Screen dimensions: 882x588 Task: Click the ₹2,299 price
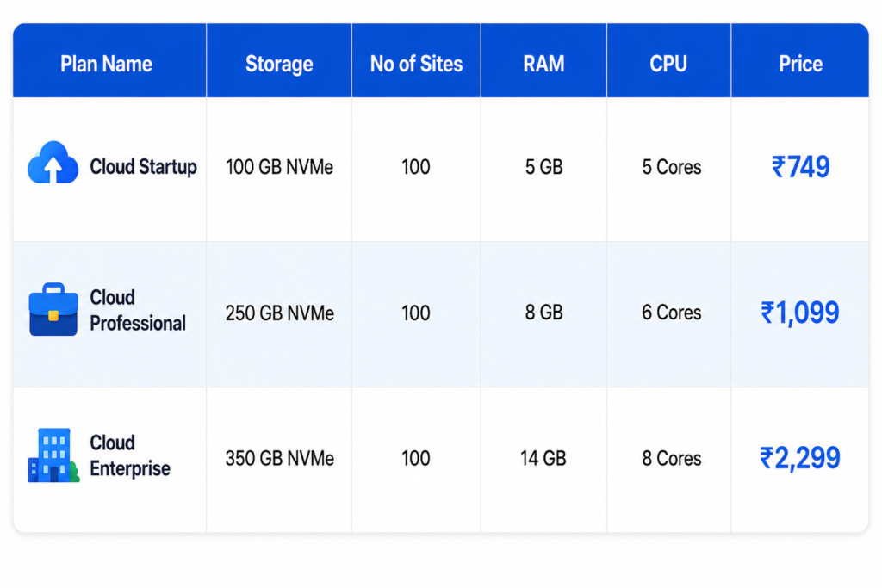800,458
